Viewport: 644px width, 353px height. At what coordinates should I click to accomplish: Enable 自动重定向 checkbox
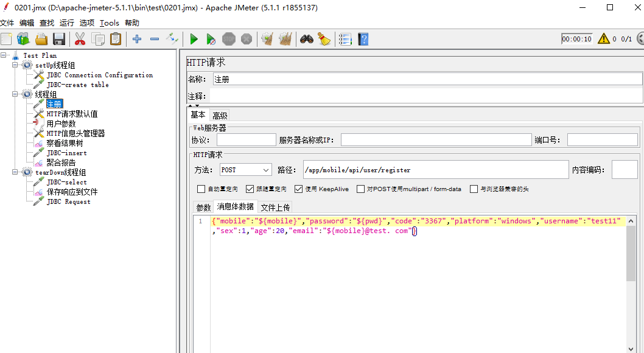click(x=201, y=189)
